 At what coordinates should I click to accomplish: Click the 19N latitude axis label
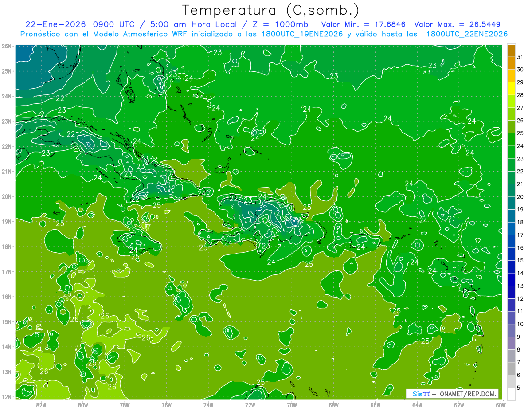pos(6,221)
